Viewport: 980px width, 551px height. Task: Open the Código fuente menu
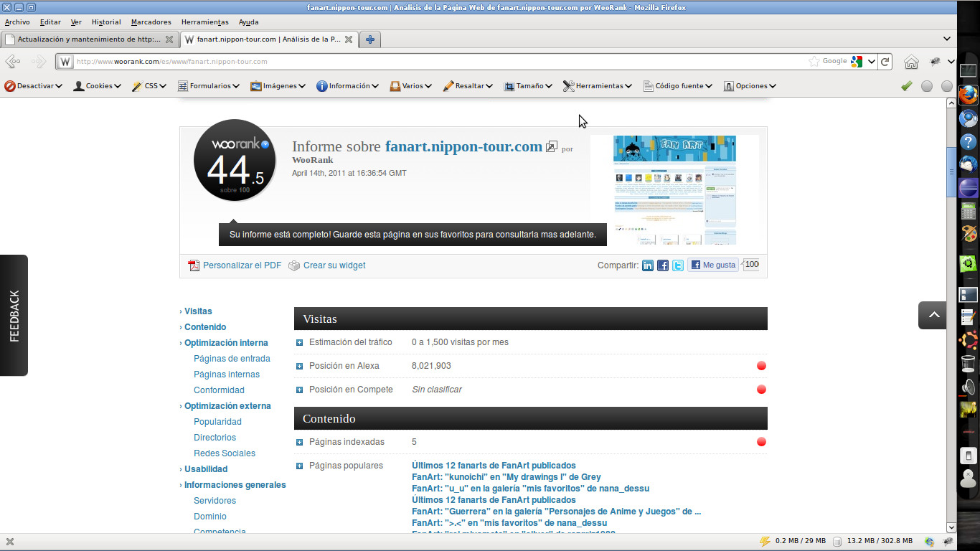pos(677,86)
